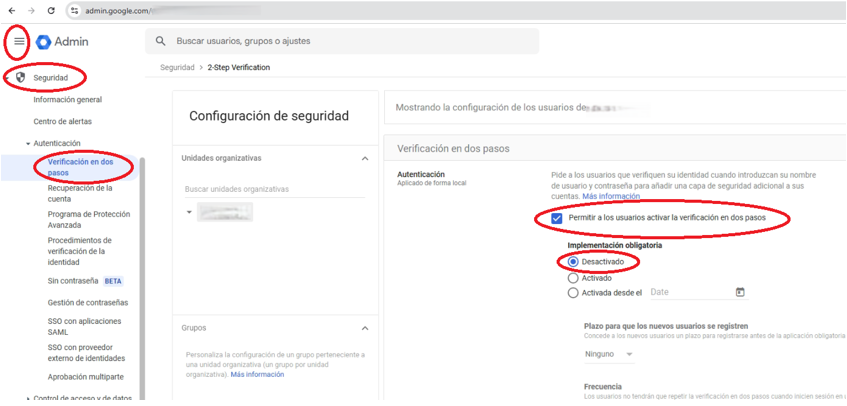Open Procedimientos de verificación de la identidad
The image size is (847, 406).
pos(79,251)
